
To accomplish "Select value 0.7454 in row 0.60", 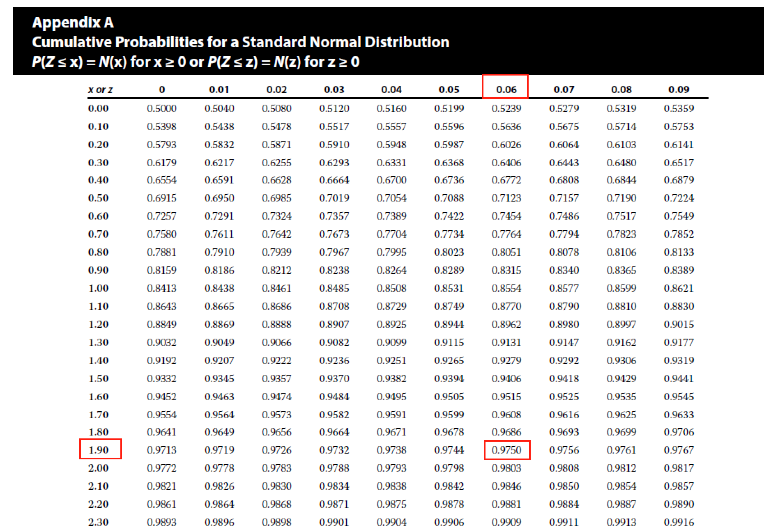I will [x=506, y=216].
